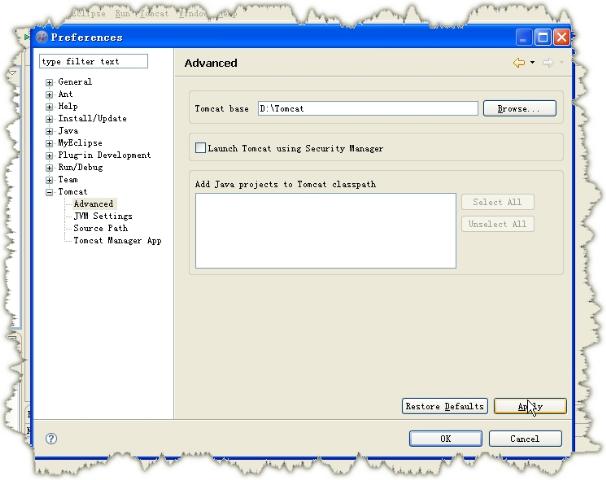Open Tomcat Manager App page

pyautogui.click(x=117, y=240)
